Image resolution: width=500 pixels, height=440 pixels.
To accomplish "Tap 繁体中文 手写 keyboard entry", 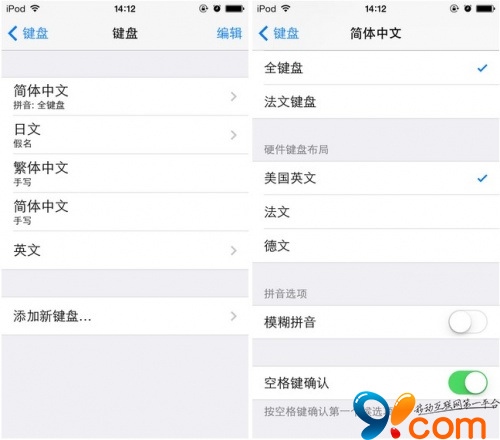I will (125, 173).
